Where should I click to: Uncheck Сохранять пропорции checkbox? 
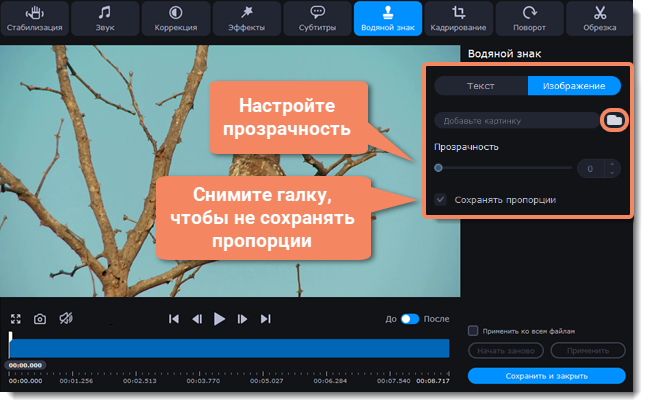441,200
